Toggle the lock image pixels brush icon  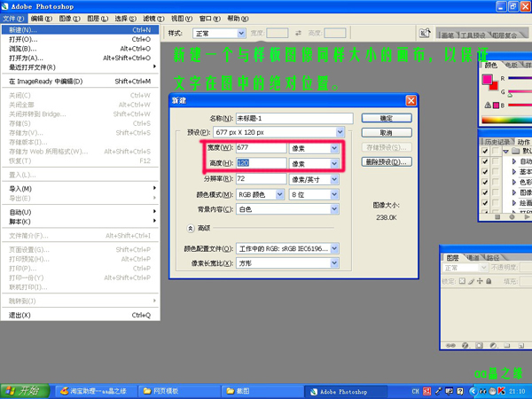471,281
